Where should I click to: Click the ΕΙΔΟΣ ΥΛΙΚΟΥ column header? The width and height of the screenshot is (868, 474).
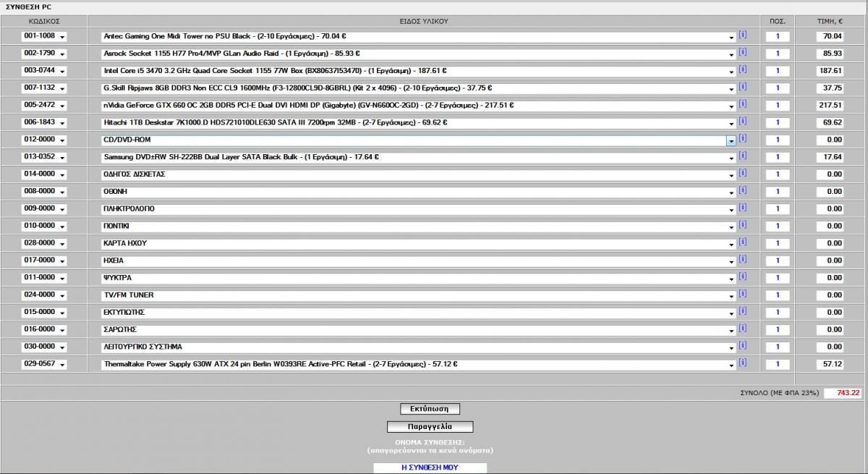[424, 21]
